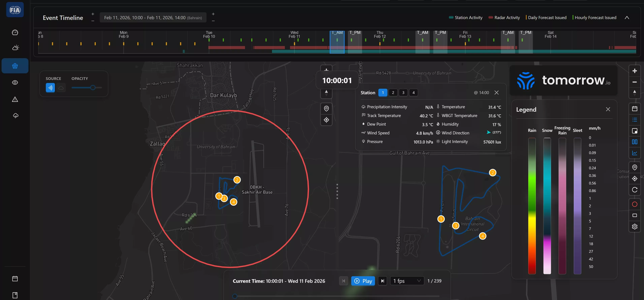Click the location pin in right toolbar
644x300 pixels.
635,167
